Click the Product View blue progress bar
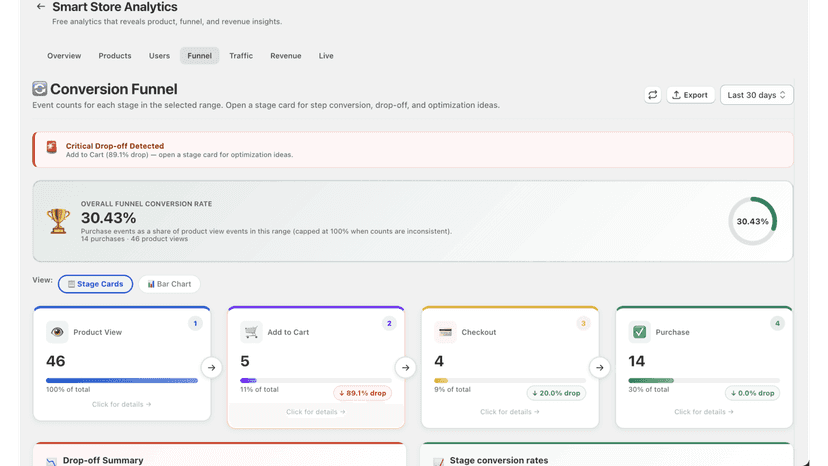This screenshot has height=466, width=828. 122,380
